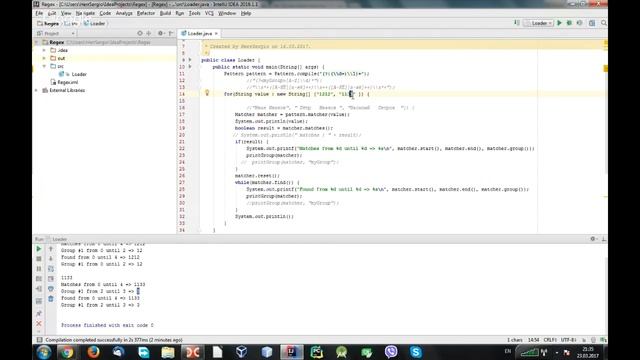
Task: Open the Navigate menu
Action: 85,13
